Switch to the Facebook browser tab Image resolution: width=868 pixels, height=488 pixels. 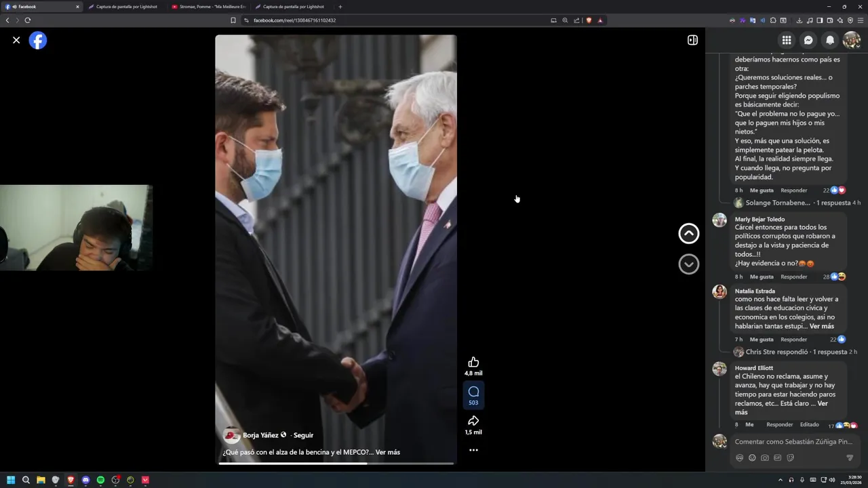click(x=42, y=7)
